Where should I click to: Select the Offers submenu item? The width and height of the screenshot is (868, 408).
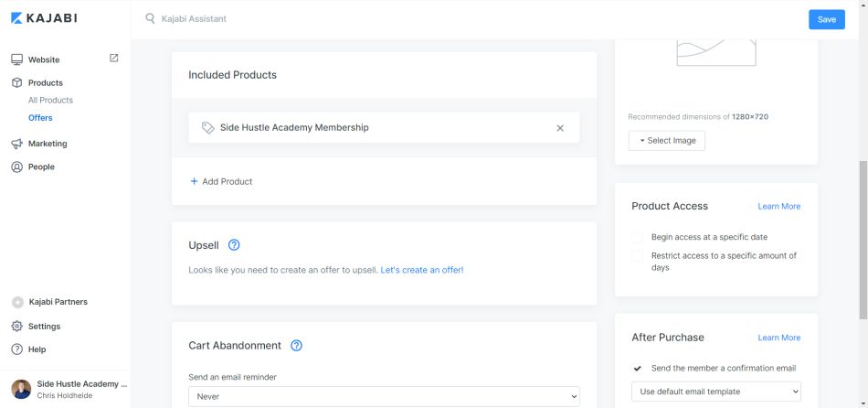click(40, 118)
